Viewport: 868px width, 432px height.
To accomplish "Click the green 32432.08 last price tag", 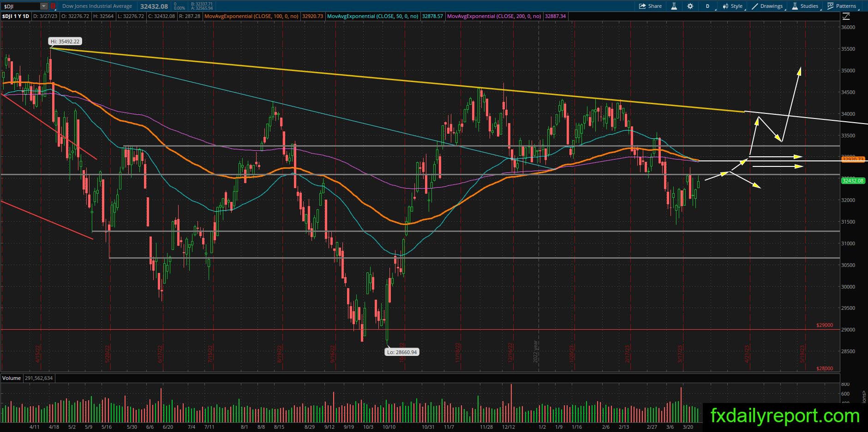I will (852, 181).
